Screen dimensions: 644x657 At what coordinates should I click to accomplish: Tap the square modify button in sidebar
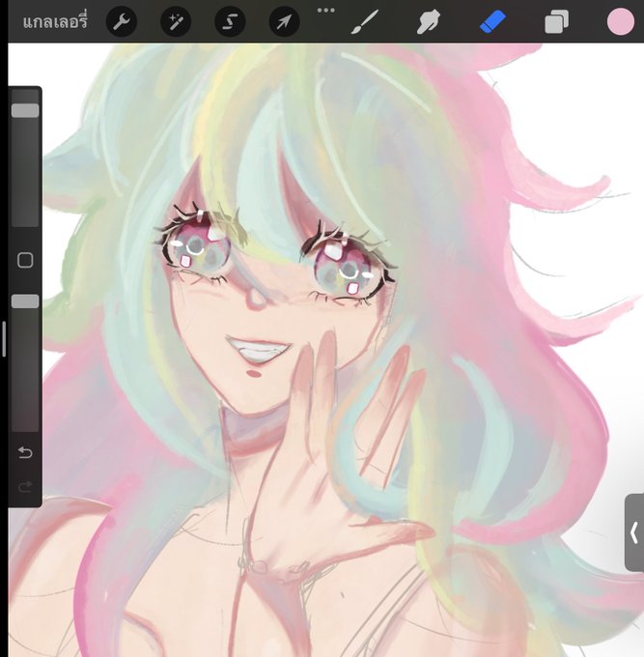(x=25, y=260)
